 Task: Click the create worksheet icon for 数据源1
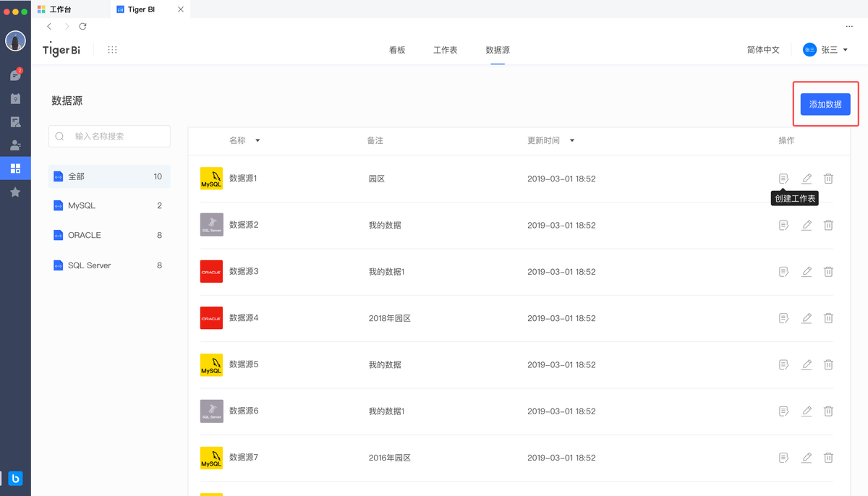coord(783,179)
